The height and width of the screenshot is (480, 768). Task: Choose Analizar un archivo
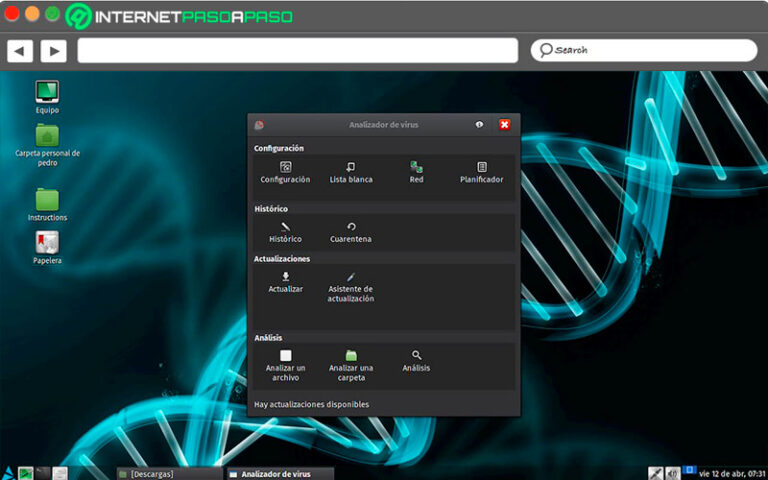point(286,366)
